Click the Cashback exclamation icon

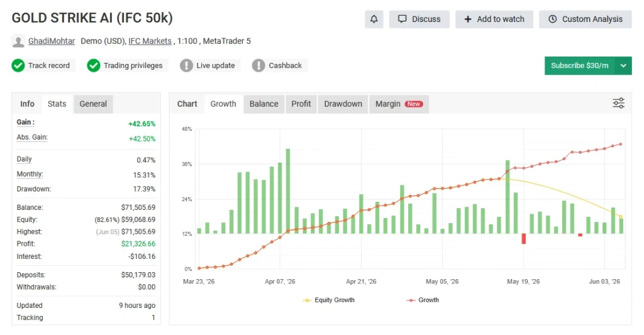pos(258,65)
